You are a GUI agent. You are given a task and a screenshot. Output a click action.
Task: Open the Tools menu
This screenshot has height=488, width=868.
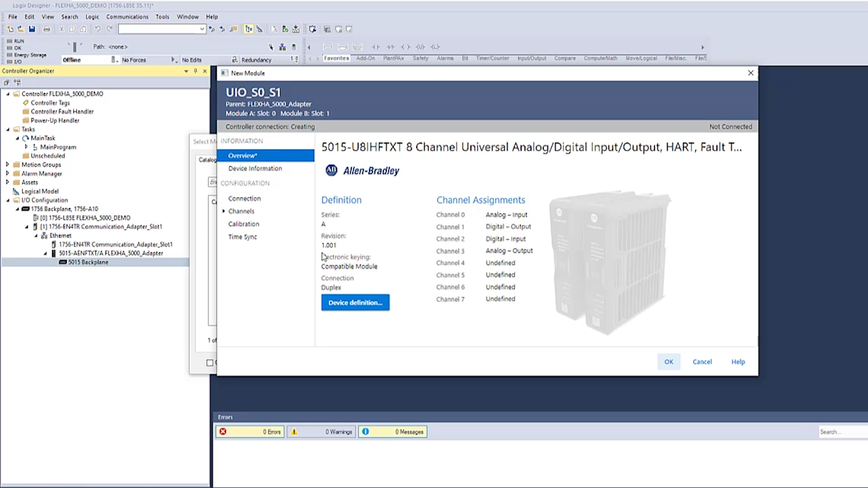pyautogui.click(x=162, y=17)
